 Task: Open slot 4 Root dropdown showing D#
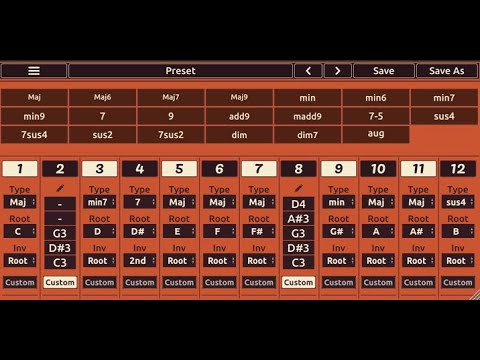click(x=140, y=231)
